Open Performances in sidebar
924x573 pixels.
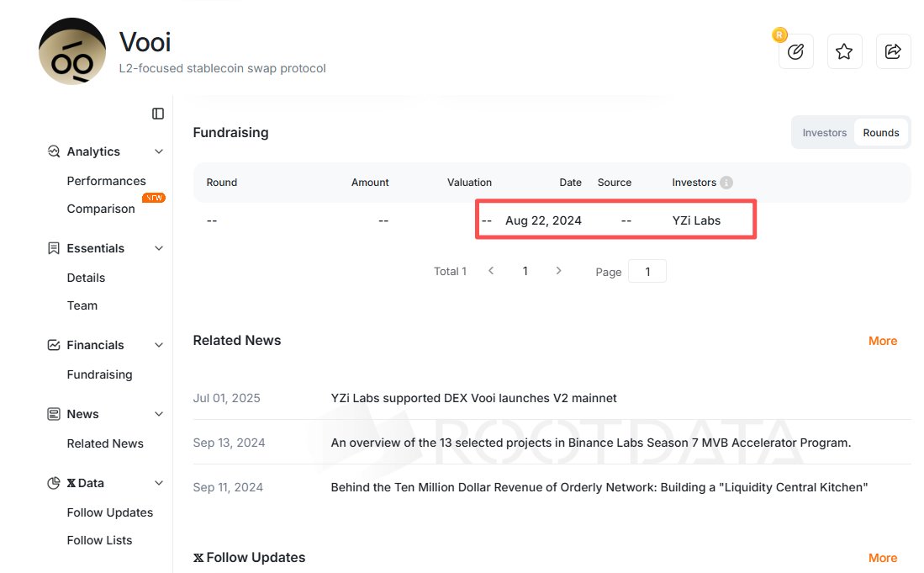coord(106,181)
